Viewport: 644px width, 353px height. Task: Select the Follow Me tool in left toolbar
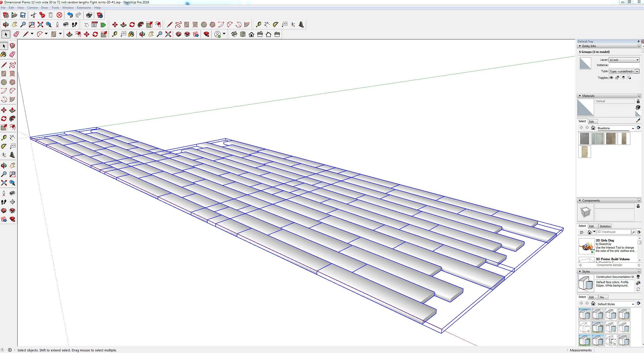click(x=12, y=119)
